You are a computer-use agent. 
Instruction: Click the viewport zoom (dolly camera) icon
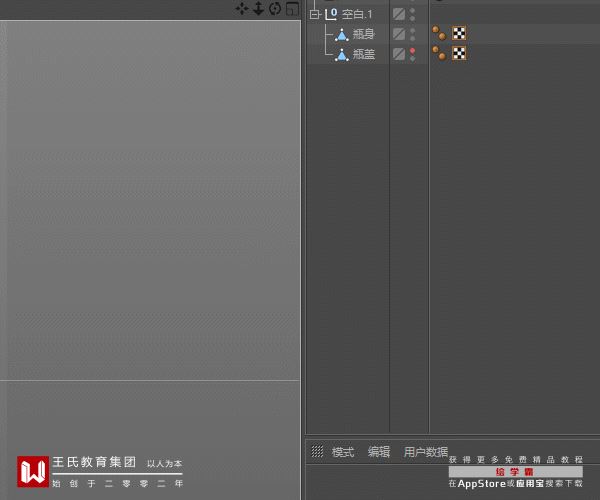259,8
